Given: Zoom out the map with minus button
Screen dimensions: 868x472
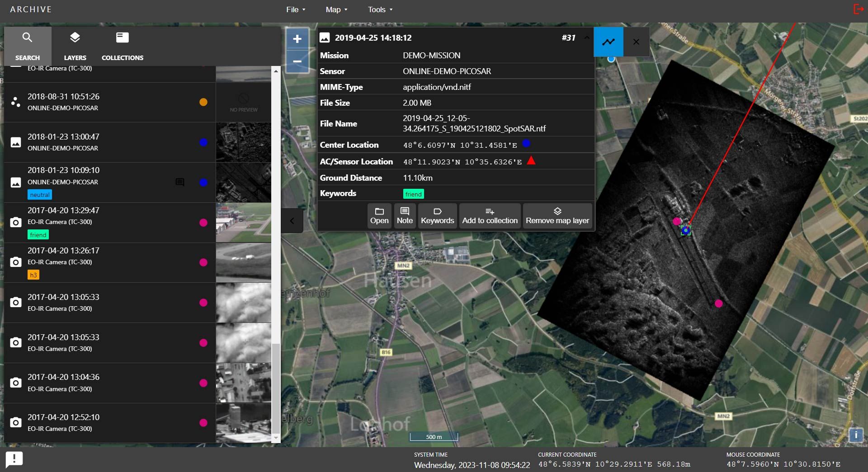Looking at the screenshot, I should coord(297,61).
